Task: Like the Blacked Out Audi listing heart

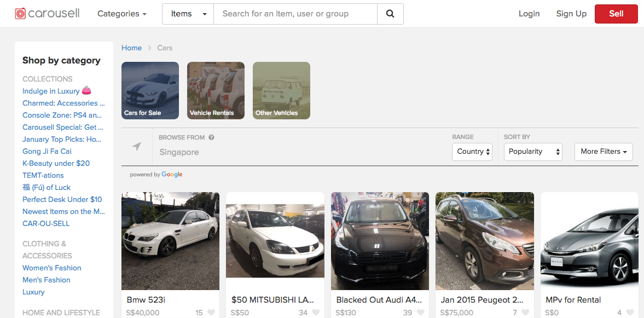Action: pyautogui.click(x=421, y=313)
